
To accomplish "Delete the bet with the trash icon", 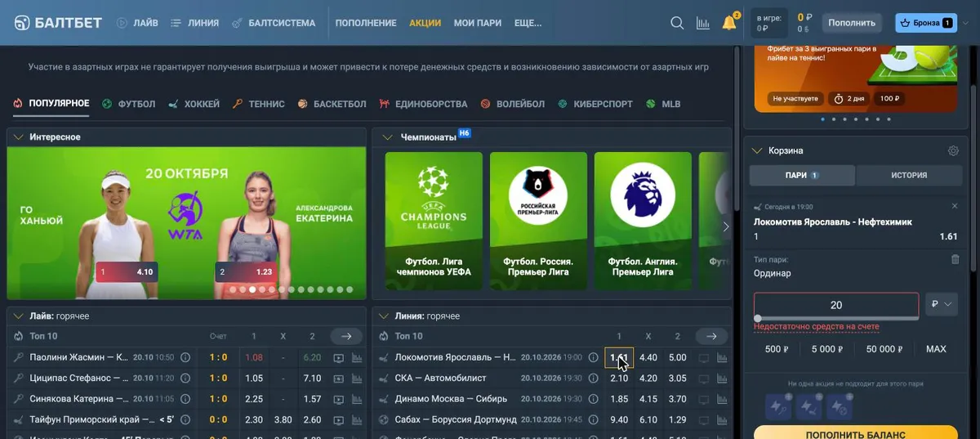I will point(955,259).
